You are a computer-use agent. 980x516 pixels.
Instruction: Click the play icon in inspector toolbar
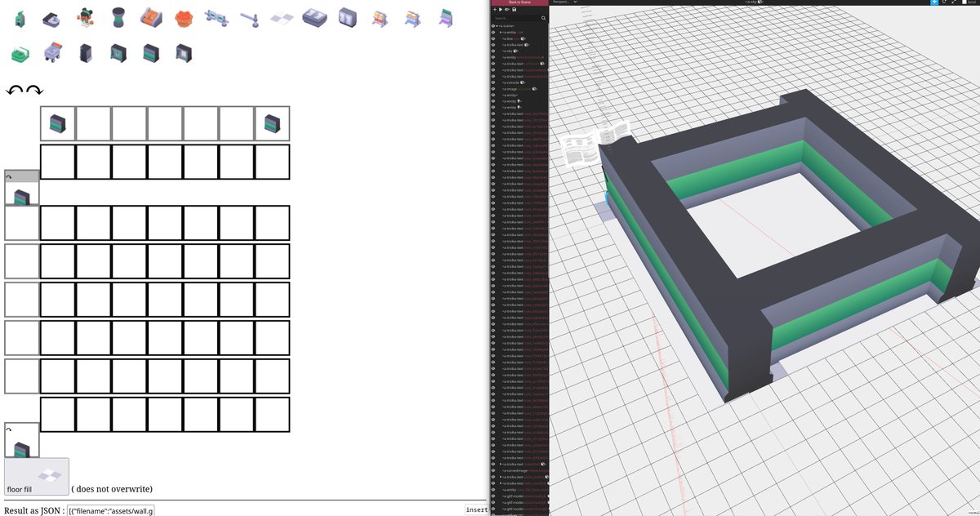(501, 10)
